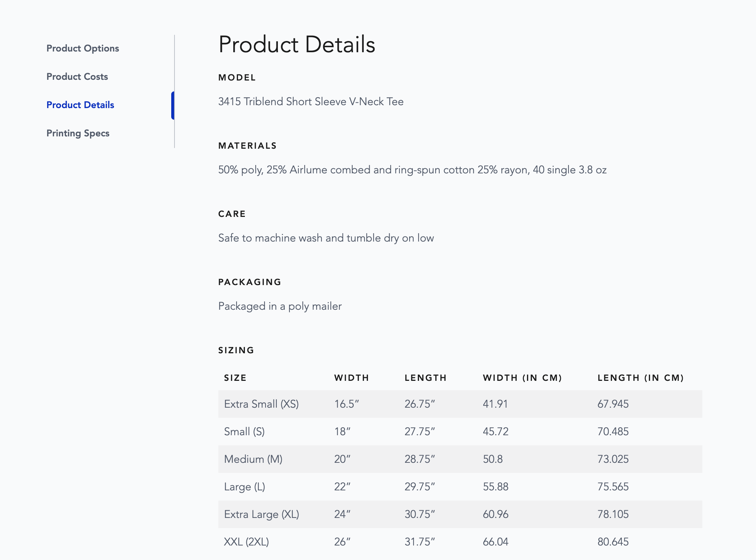The image size is (756, 560).
Task: Click the 41.91 width in cm value
Action: pyautogui.click(x=496, y=404)
